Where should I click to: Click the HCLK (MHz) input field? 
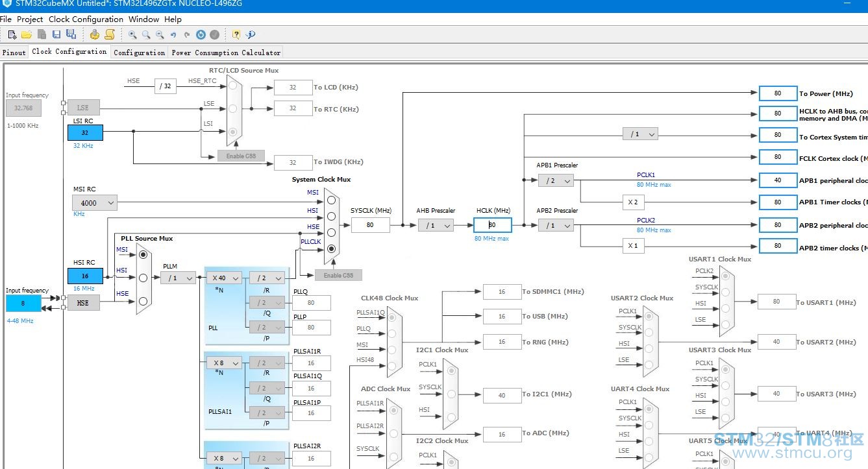[493, 225]
